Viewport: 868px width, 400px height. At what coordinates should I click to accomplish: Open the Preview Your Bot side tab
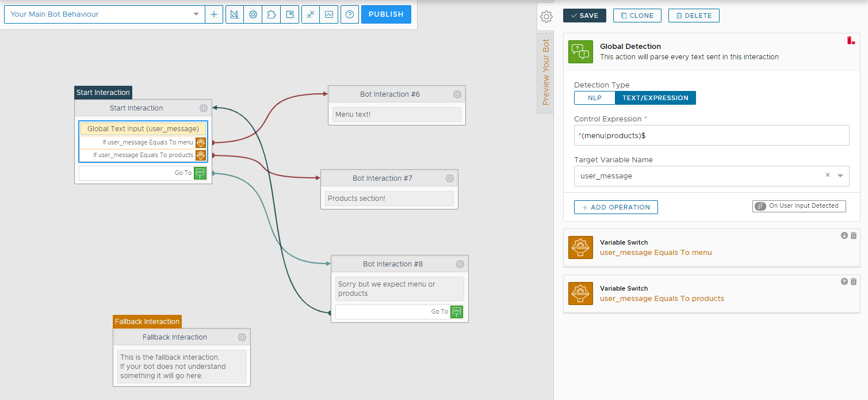[x=546, y=73]
